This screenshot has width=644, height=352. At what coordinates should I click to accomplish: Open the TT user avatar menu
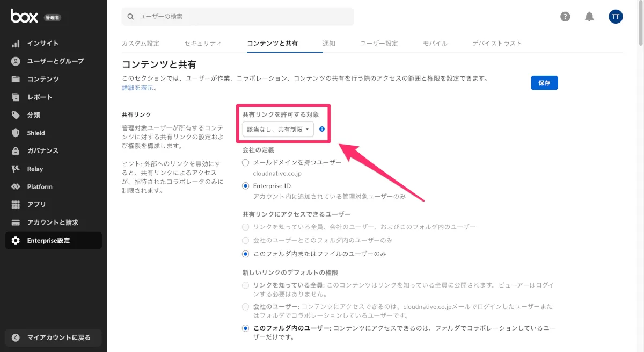616,17
